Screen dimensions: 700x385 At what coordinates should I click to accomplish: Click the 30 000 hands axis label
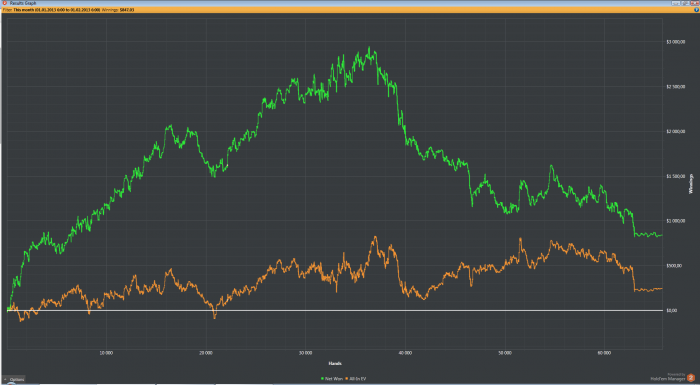coord(305,353)
